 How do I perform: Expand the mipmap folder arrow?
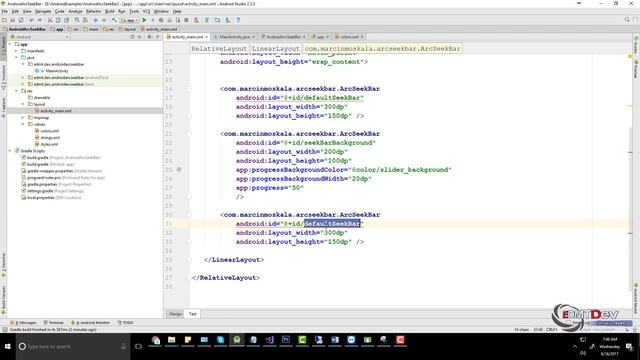click(23, 118)
